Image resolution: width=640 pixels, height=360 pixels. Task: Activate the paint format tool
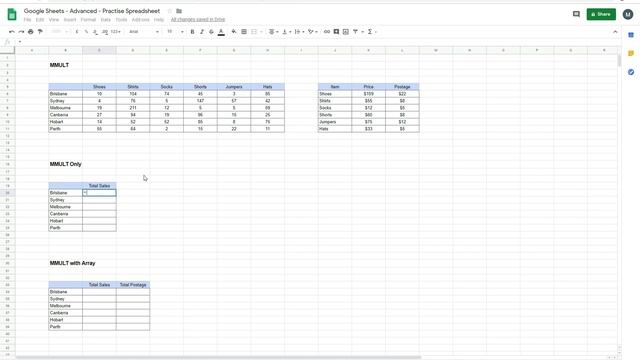pyautogui.click(x=40, y=31)
